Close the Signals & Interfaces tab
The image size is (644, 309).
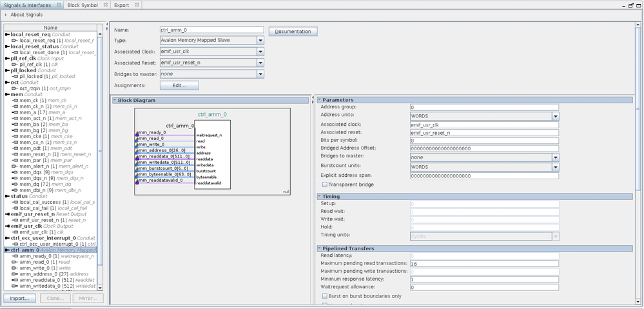59,5
